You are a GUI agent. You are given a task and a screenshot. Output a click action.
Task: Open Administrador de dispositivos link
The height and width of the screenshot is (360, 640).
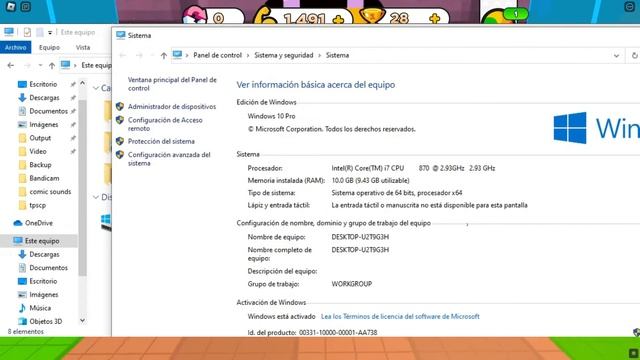point(172,107)
